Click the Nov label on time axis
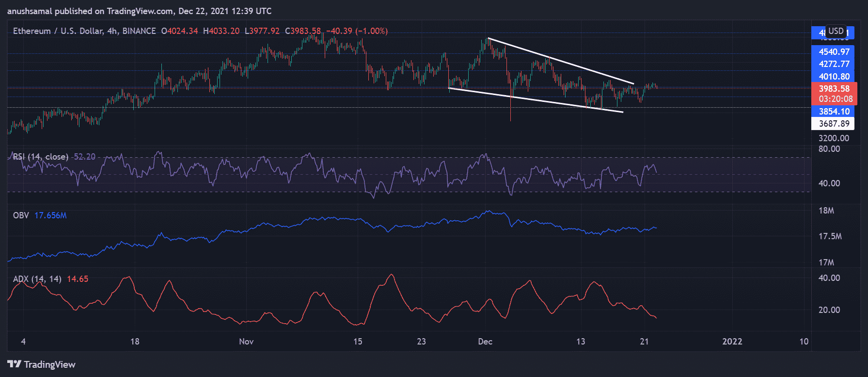The width and height of the screenshot is (868, 377). click(x=246, y=342)
